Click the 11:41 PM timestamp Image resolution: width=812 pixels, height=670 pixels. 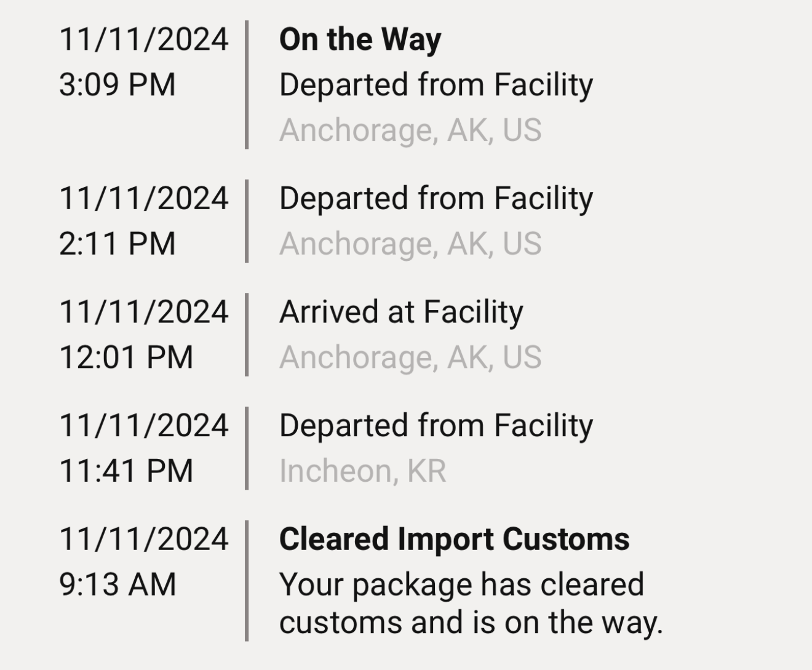tap(126, 471)
